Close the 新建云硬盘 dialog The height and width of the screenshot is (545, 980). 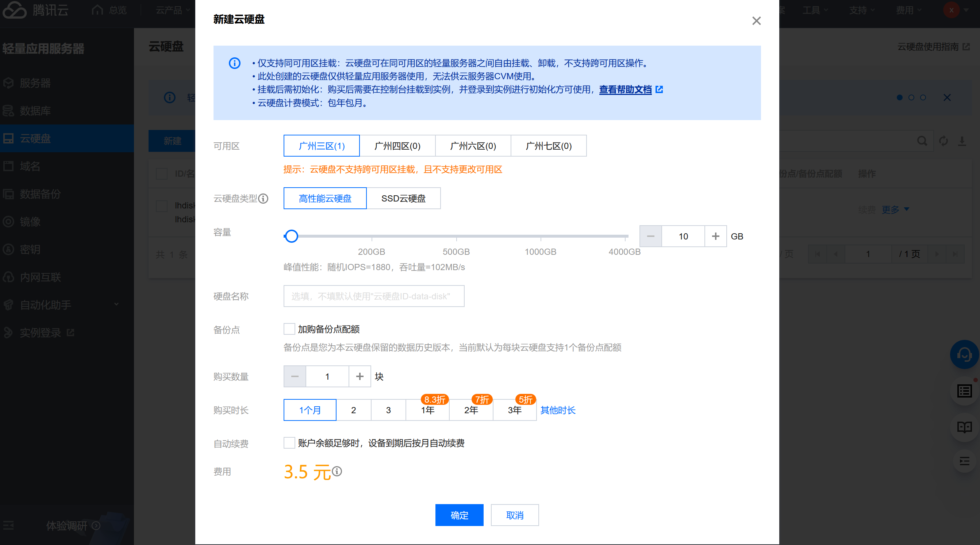[x=756, y=20]
